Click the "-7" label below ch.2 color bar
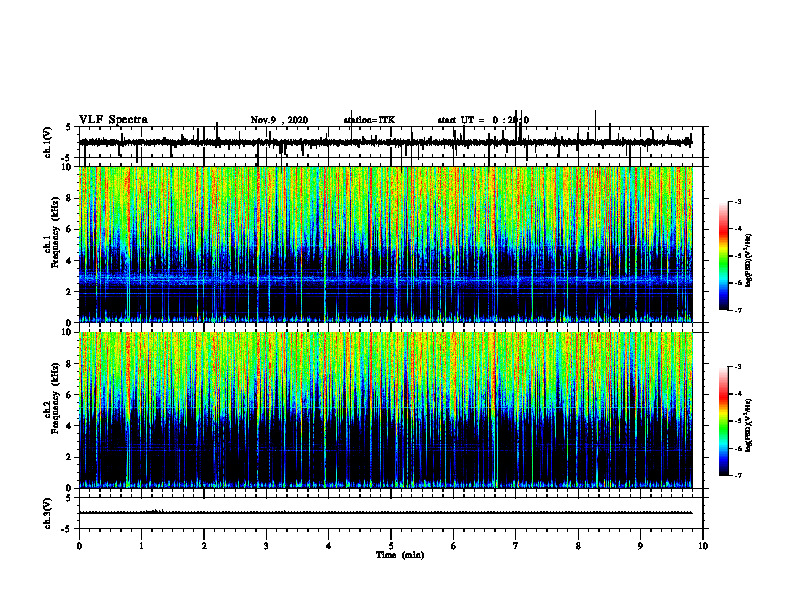 (737, 476)
